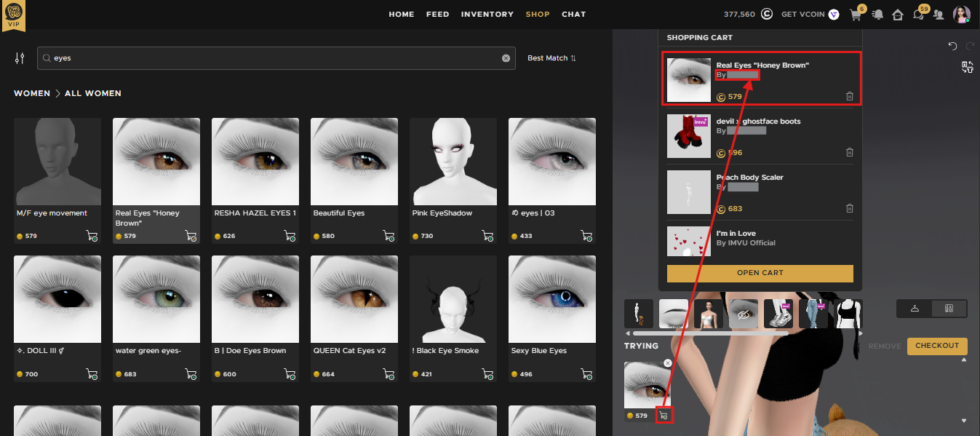The image size is (980, 436).
Task: Open I'm in Love cart item
Action: tap(760, 242)
